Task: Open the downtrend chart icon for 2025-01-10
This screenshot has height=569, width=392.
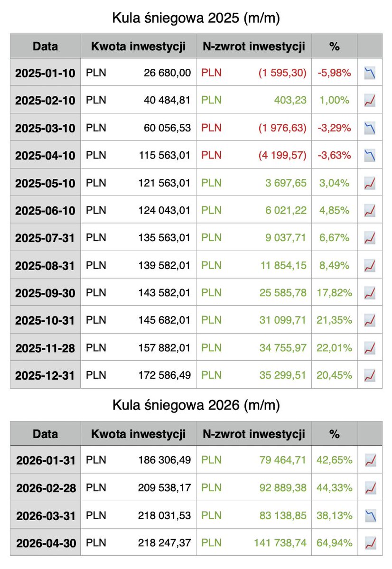Action: (369, 73)
